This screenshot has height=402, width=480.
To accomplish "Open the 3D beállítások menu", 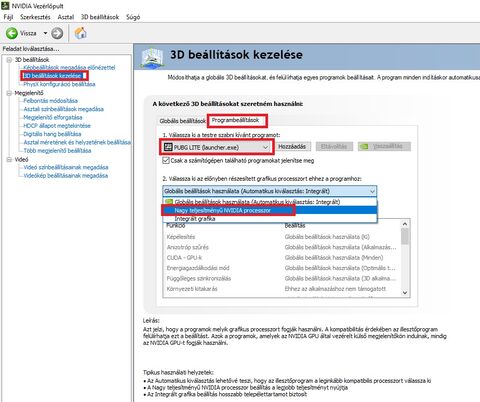I will click(100, 17).
